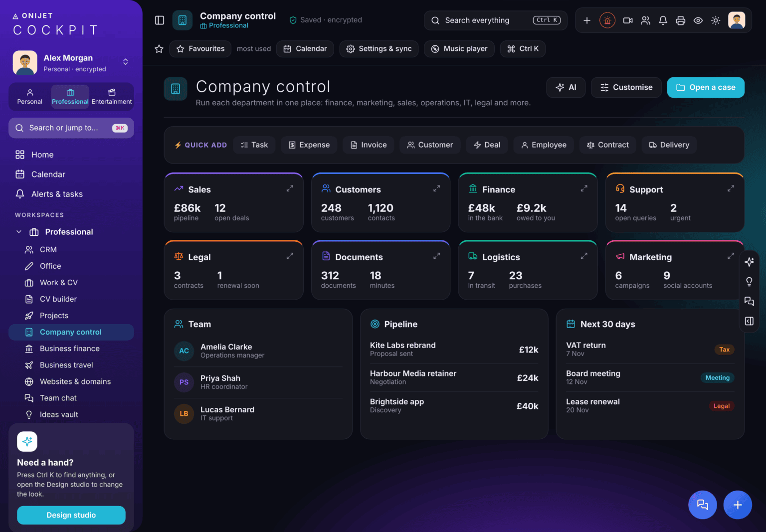This screenshot has height=532, width=766.
Task: Open Alerts & tasks in sidebar
Action: pos(71,194)
